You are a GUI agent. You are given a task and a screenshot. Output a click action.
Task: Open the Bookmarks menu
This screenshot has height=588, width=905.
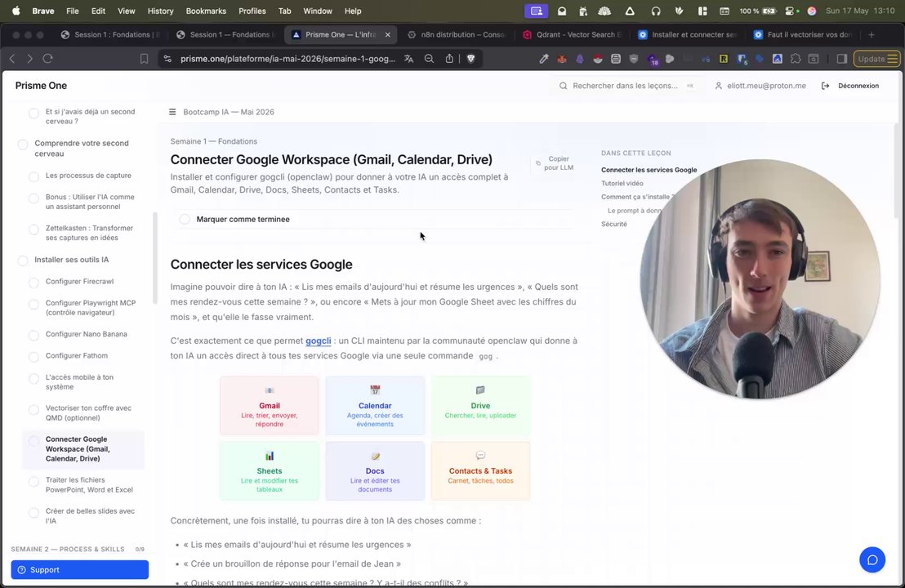click(206, 11)
